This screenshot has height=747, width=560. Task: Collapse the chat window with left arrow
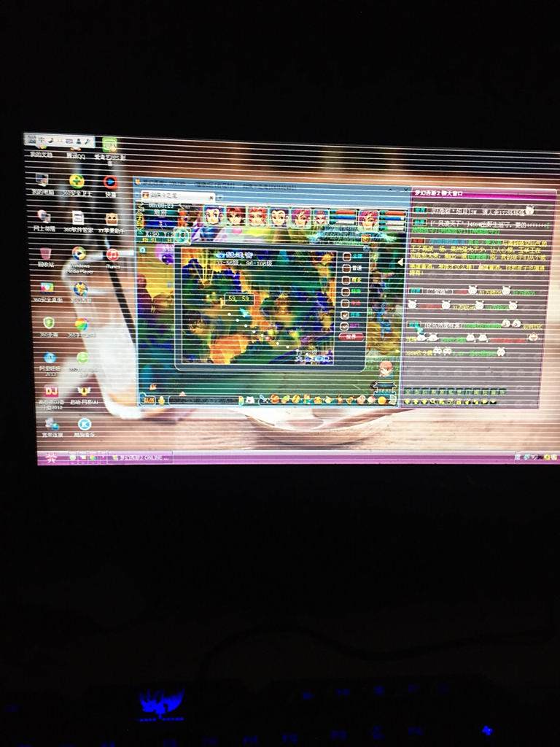click(400, 262)
